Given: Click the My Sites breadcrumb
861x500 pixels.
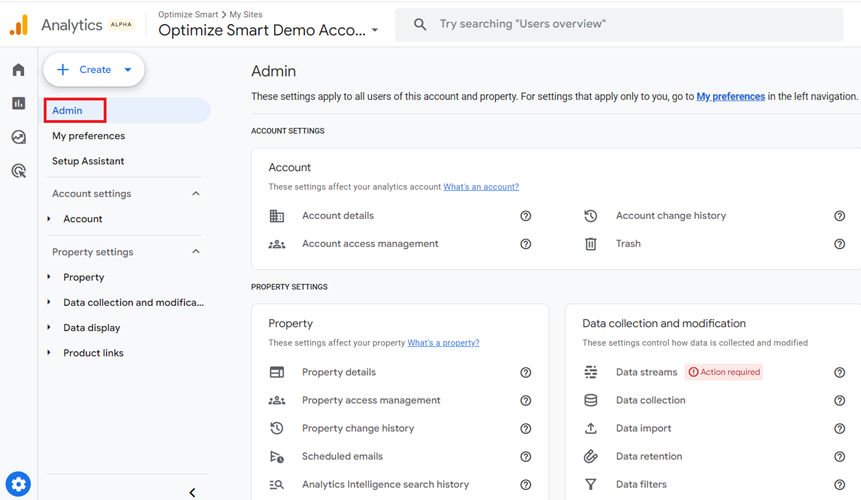Looking at the screenshot, I should click(245, 14).
